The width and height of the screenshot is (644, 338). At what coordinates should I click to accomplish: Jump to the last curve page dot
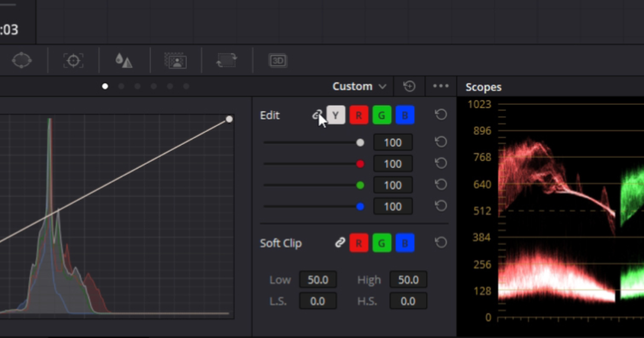pyautogui.click(x=186, y=86)
